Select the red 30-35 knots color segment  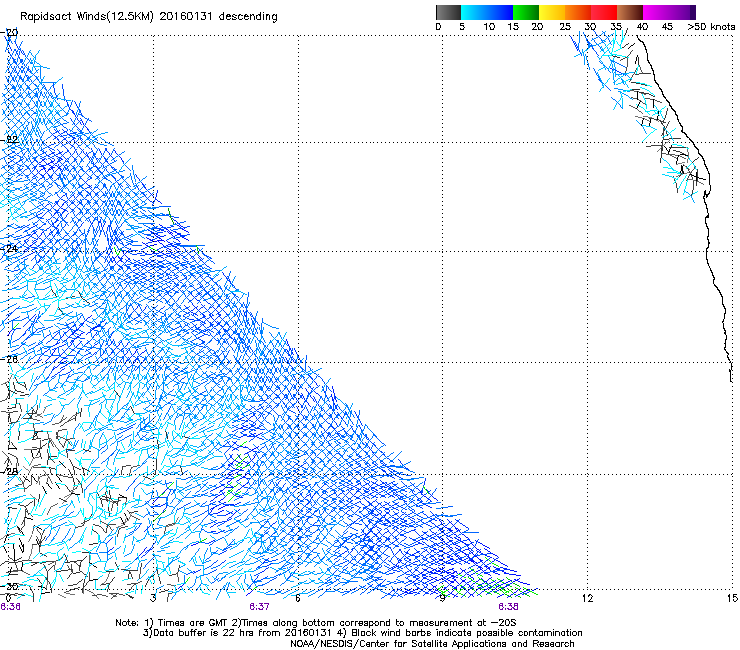pos(604,12)
